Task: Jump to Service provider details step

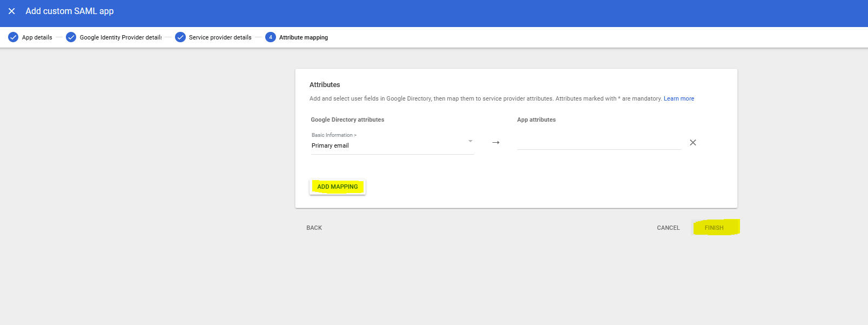Action: click(220, 38)
